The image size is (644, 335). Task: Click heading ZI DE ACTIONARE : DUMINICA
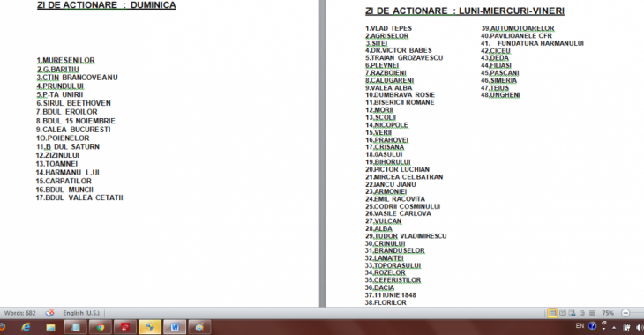107,5
